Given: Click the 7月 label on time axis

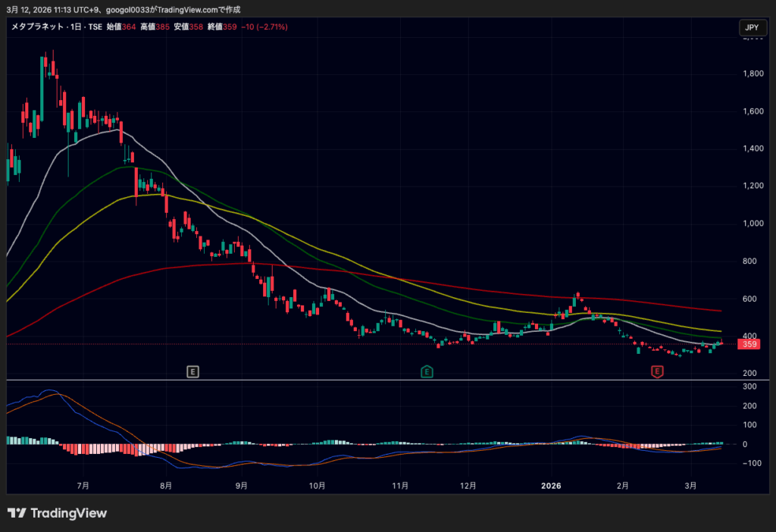Looking at the screenshot, I should coord(83,485).
